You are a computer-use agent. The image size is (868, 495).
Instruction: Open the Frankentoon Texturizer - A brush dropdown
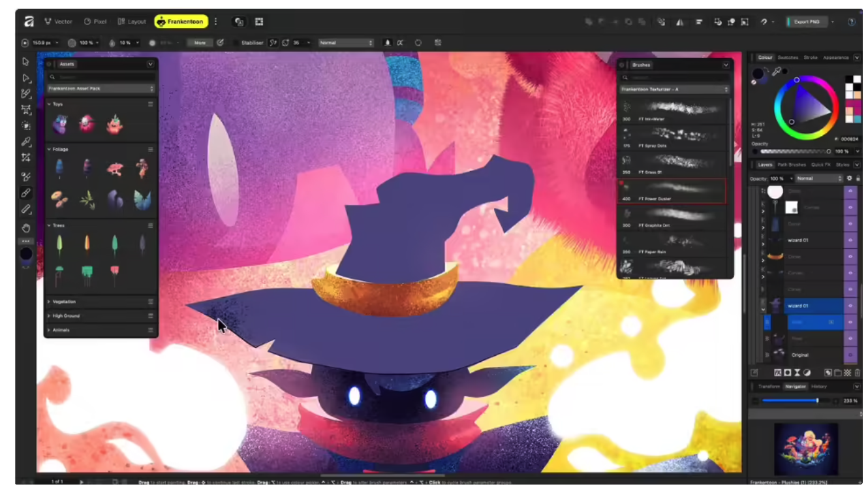point(674,89)
